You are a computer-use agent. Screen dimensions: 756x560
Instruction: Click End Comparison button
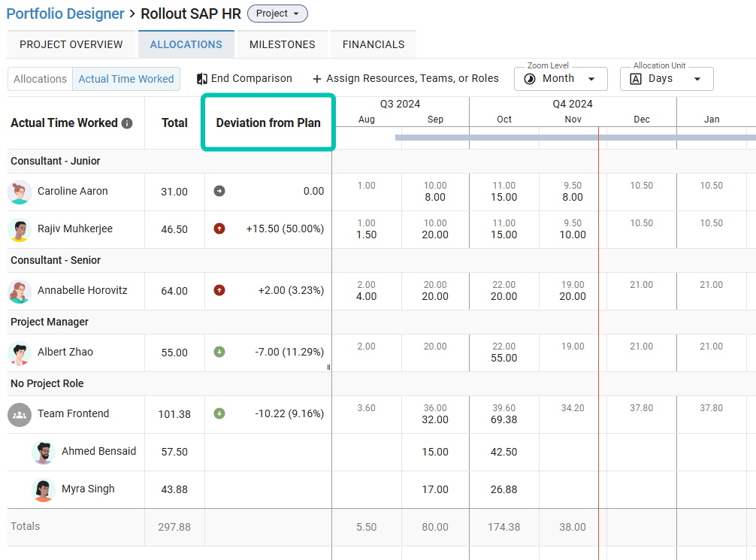244,78
